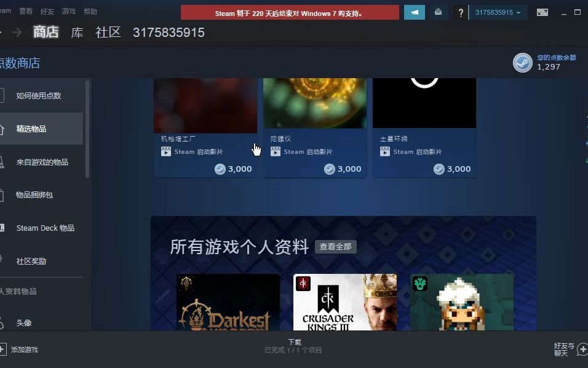
Task: Open the 帮助 menu
Action: [90, 11]
